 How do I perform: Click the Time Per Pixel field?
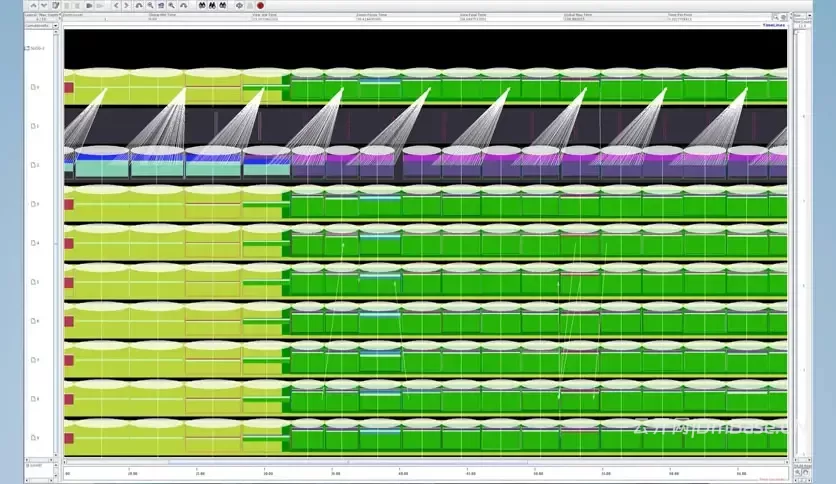pos(719,19)
